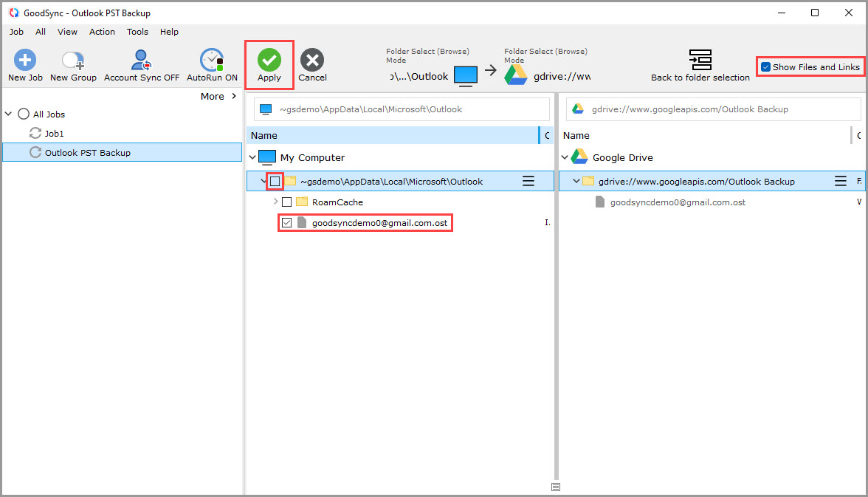Expand the RoamCache folder
Screen dimensions: 868x497
pos(276,202)
